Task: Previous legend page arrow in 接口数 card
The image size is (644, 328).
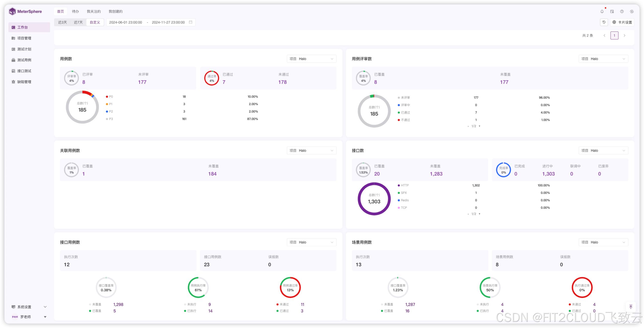Action: (x=468, y=214)
